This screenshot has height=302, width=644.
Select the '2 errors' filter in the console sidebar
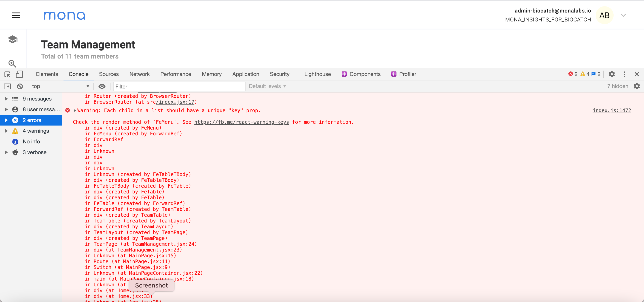point(32,120)
